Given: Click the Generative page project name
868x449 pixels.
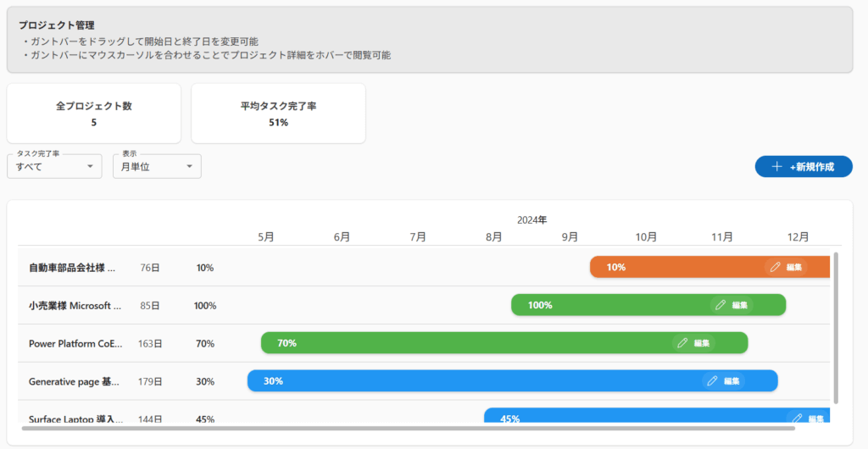Looking at the screenshot, I should tap(75, 382).
